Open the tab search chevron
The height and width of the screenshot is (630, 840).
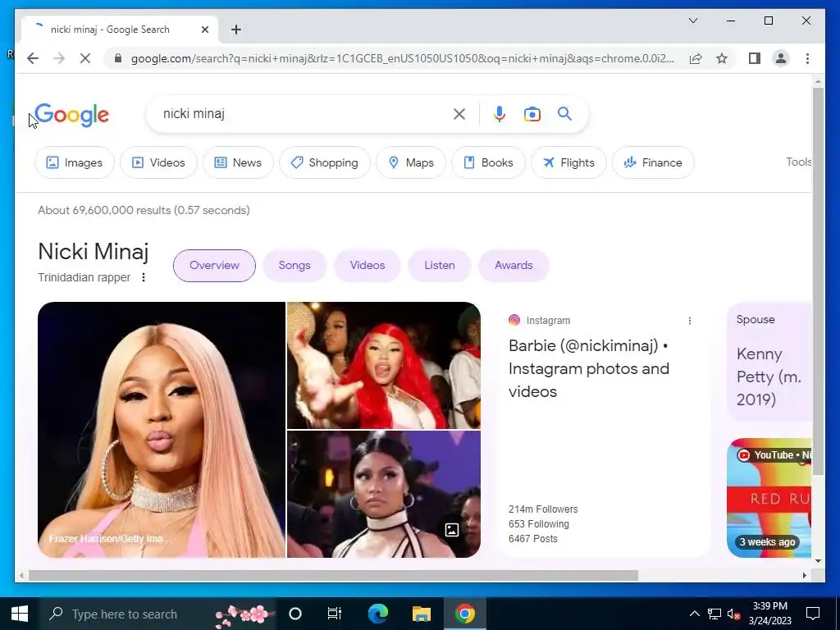coord(692,21)
